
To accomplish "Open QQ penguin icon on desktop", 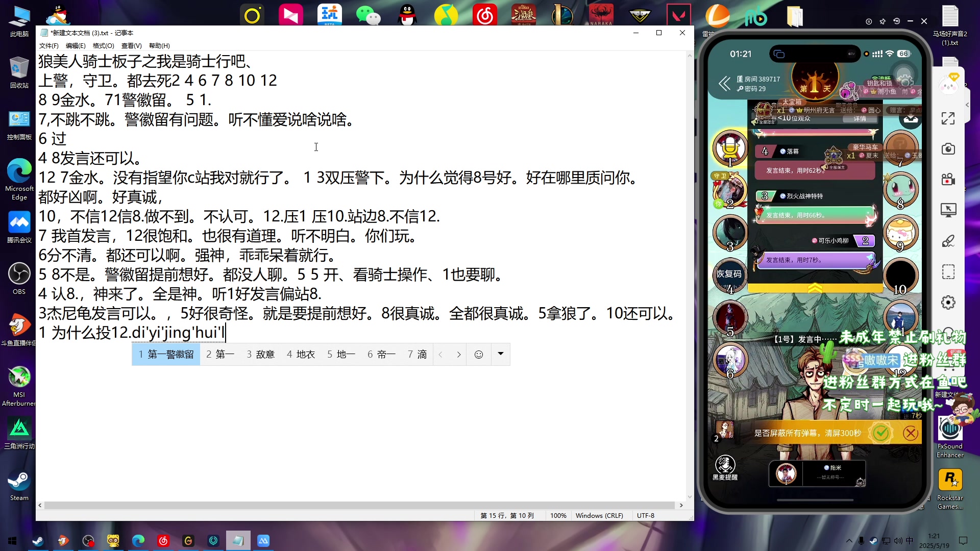I will click(x=407, y=15).
